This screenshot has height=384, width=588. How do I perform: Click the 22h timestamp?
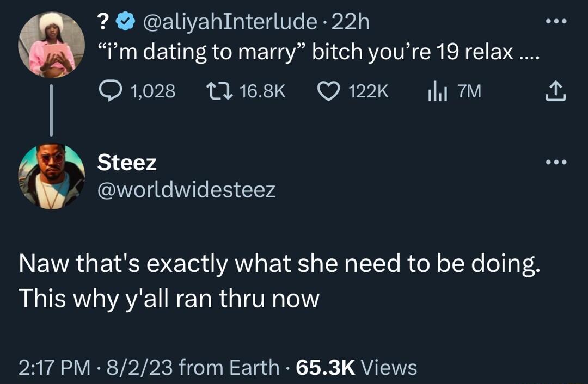pos(352,22)
